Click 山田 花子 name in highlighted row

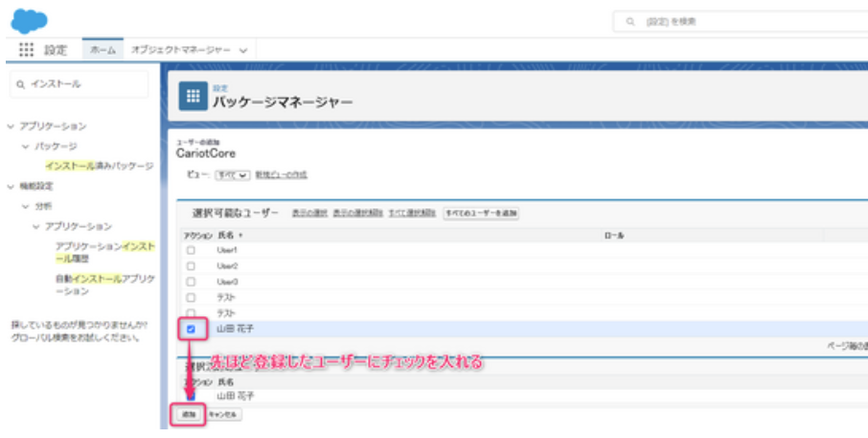coord(236,329)
